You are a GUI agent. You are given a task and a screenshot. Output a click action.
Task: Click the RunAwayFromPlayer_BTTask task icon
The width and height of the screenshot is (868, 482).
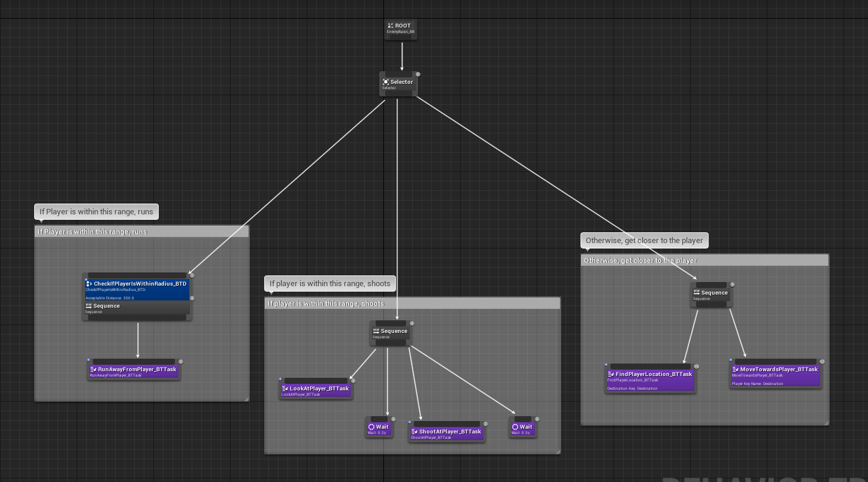(x=93, y=369)
